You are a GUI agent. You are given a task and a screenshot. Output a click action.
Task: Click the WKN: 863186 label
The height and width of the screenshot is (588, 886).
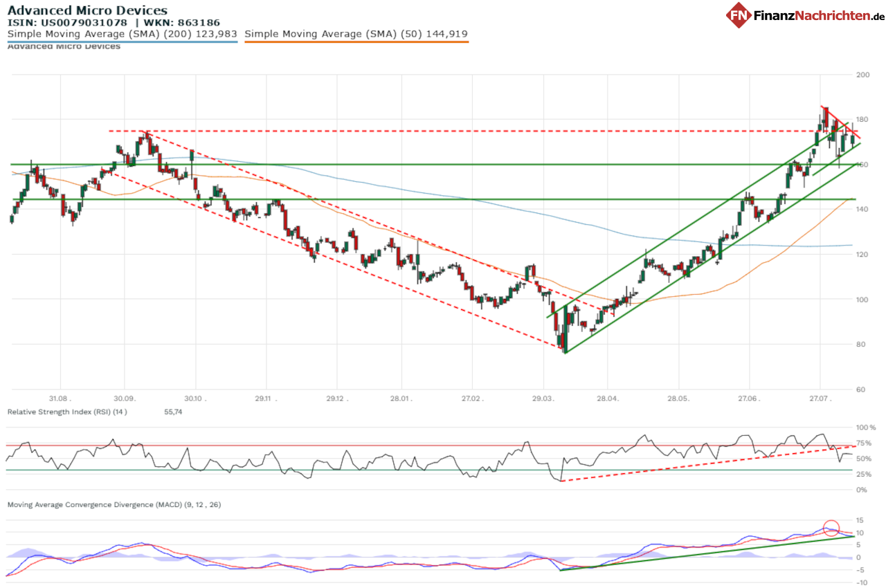181,23
